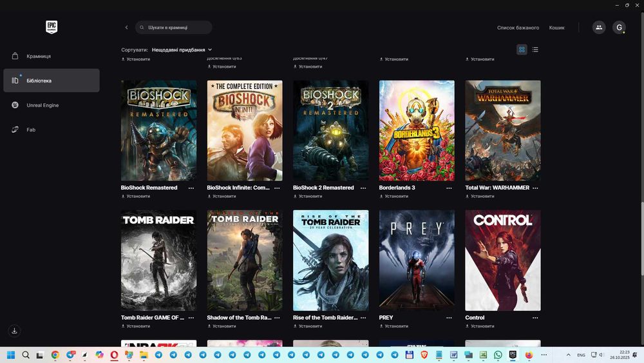Open Rise of the Tomb Raider cover
Screen dimensions: 644x363
(x=330, y=260)
